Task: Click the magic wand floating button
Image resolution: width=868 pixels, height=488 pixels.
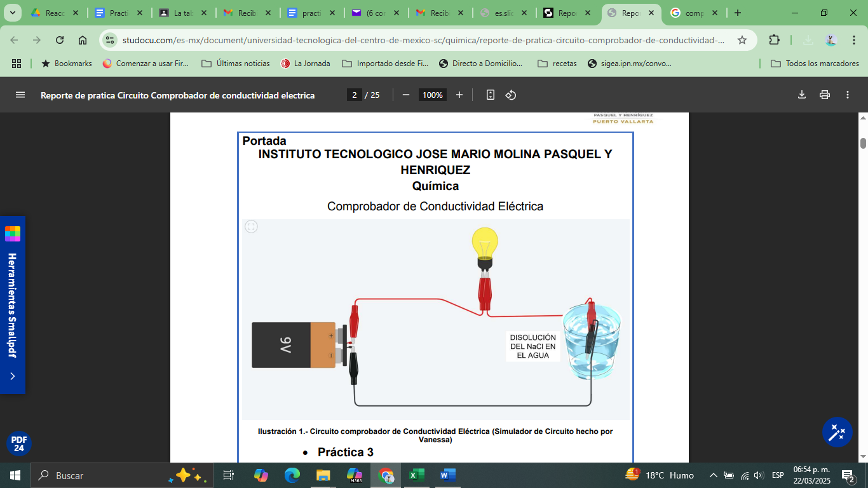Action: (837, 433)
